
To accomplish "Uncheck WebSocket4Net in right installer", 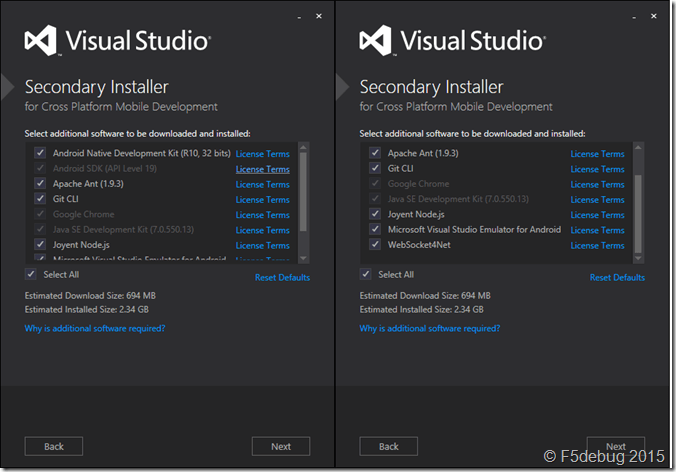I will [x=375, y=244].
